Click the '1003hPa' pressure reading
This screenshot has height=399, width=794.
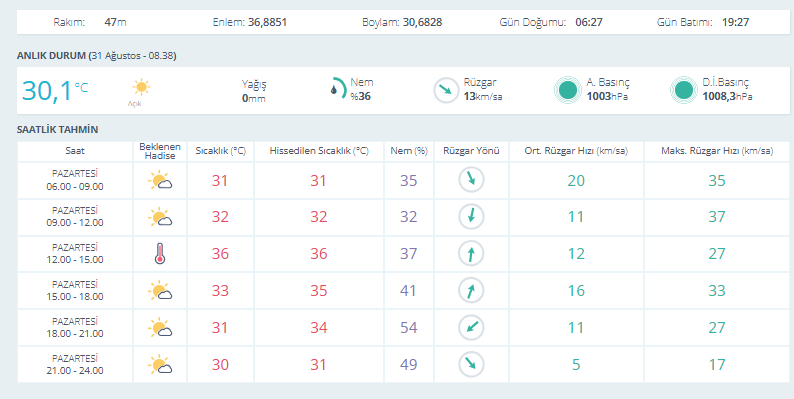(x=607, y=96)
